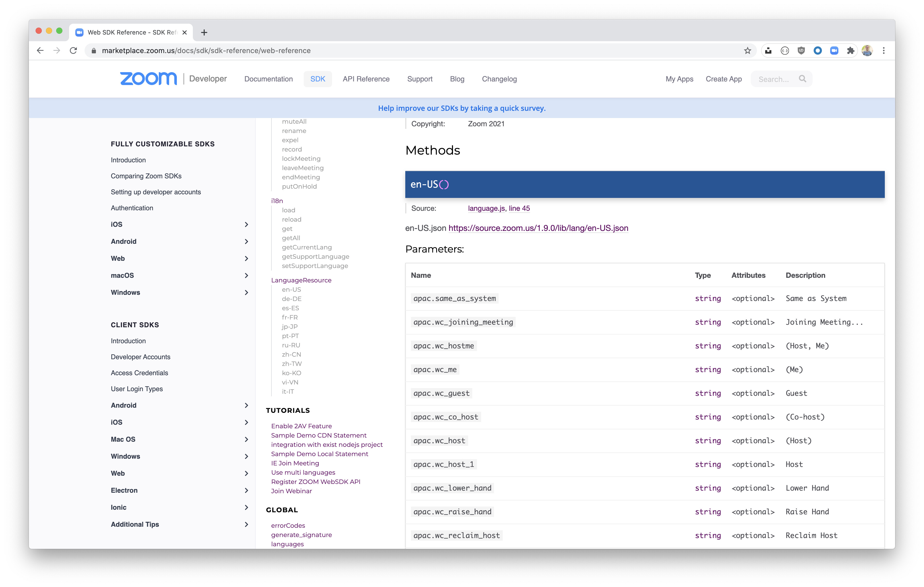Expand the Mac OS sidebar section

246,439
